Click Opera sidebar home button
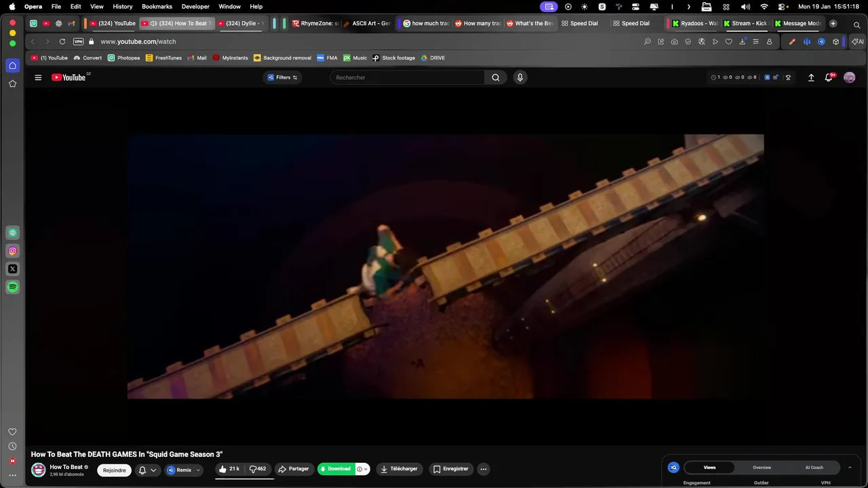The image size is (868, 488). [12, 66]
